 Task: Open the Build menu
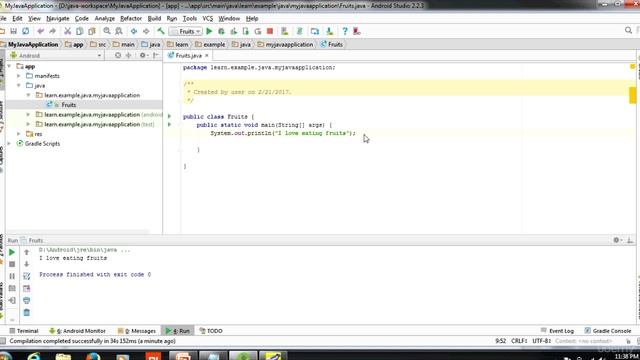pyautogui.click(x=154, y=19)
